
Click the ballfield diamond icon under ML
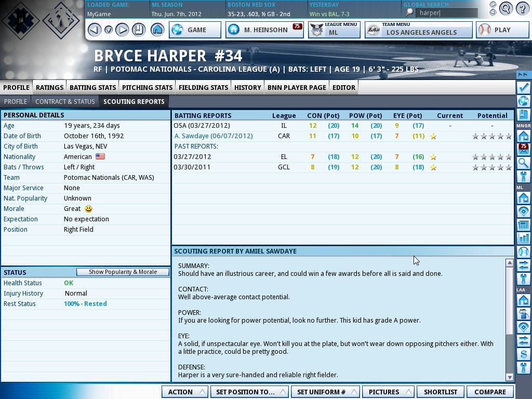[524, 211]
